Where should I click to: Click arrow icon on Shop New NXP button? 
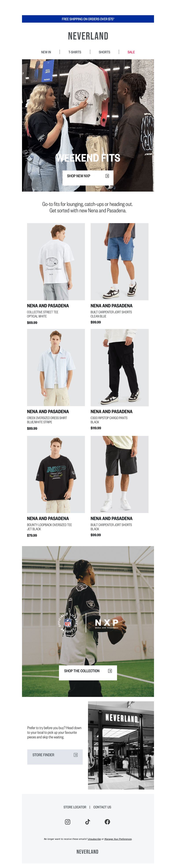(107, 176)
